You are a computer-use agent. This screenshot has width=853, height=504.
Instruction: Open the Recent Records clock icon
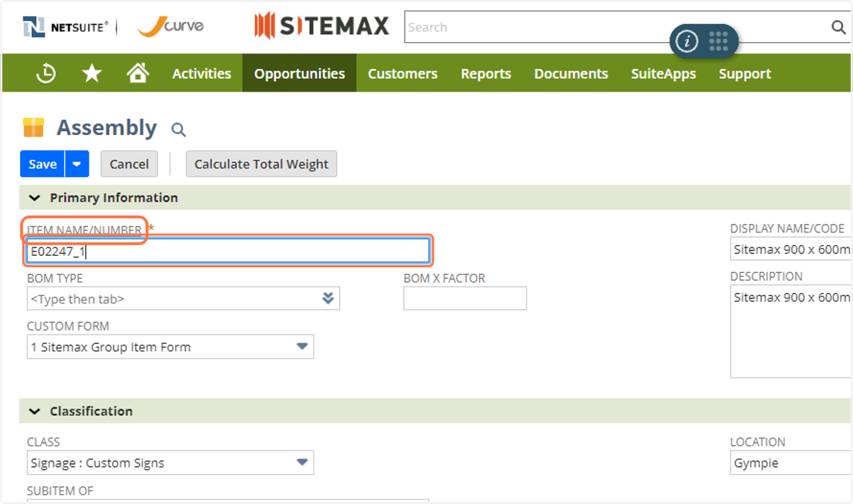46,73
